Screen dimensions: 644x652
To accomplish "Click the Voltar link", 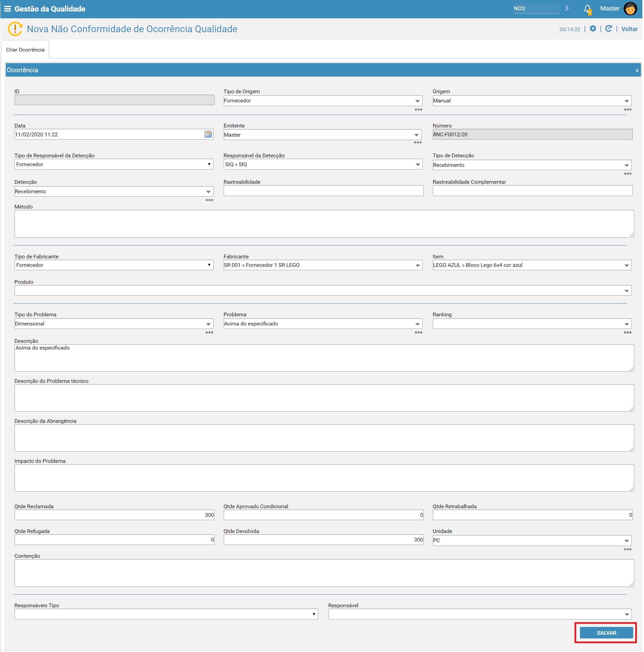I will [x=629, y=29].
